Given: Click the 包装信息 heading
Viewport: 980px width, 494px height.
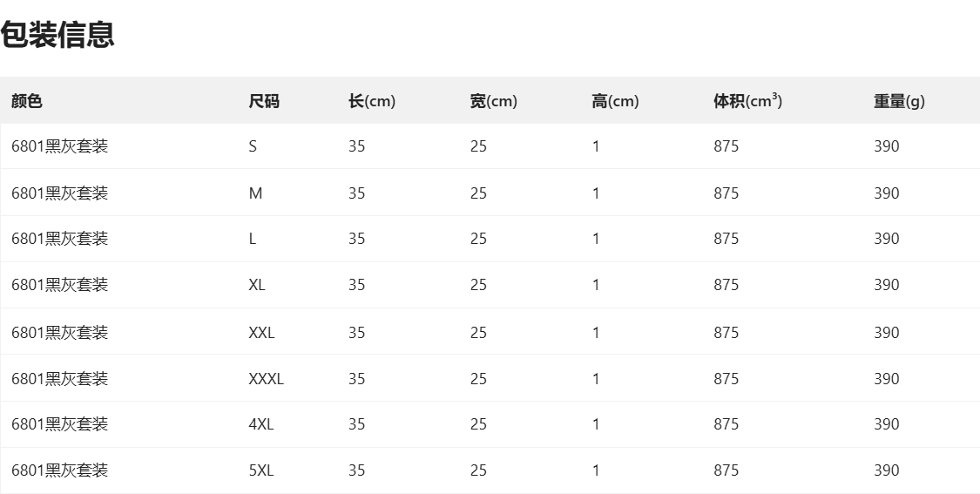Looking at the screenshot, I should (x=57, y=36).
